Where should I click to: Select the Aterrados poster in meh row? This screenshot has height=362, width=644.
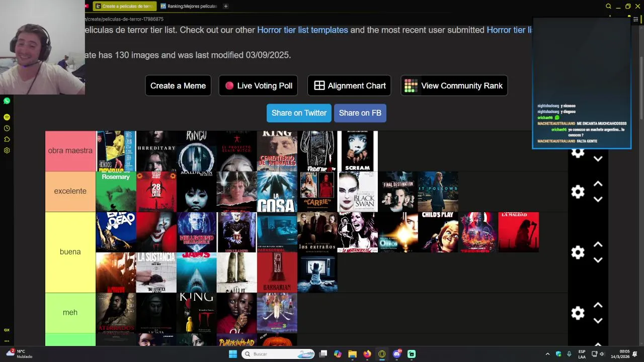tap(116, 313)
